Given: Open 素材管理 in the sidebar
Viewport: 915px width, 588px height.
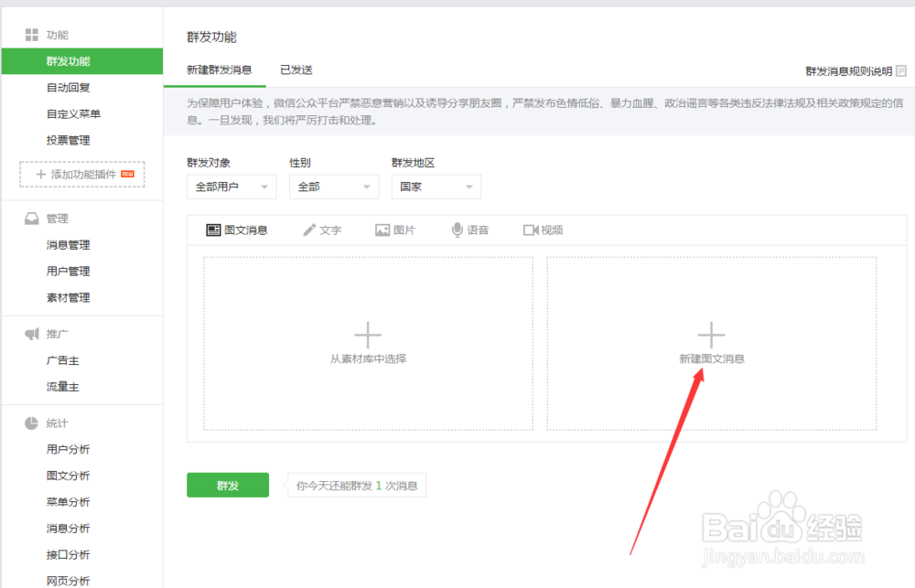Looking at the screenshot, I should pos(70,297).
